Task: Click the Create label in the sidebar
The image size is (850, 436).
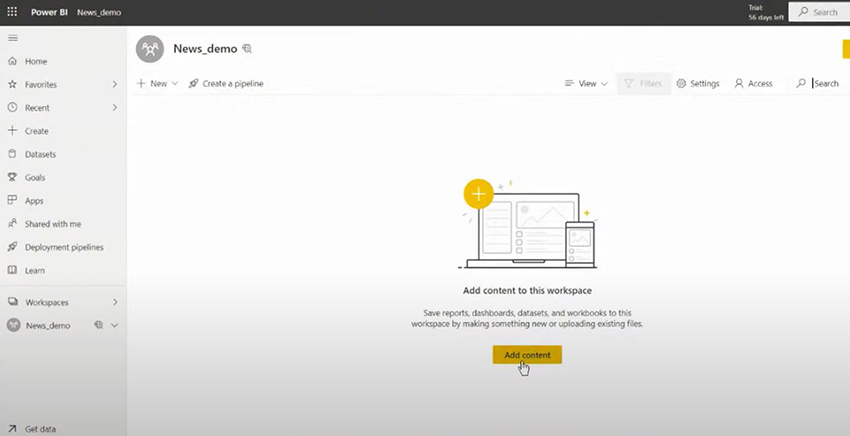Action: [37, 131]
